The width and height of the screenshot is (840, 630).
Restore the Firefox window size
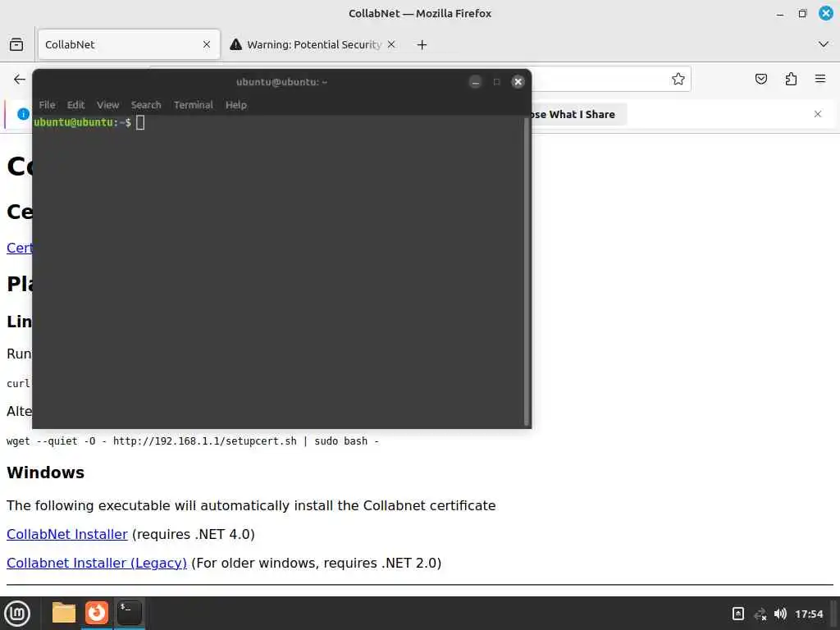pos(802,14)
